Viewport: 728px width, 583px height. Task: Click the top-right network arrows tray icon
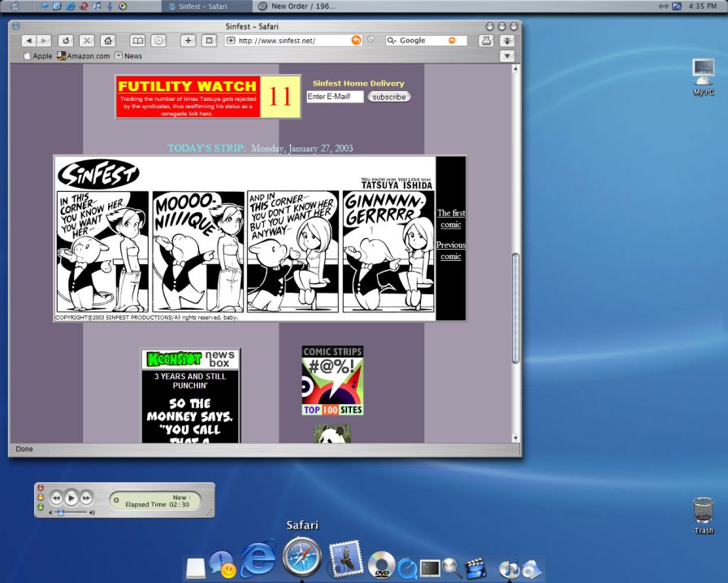pyautogui.click(x=664, y=6)
